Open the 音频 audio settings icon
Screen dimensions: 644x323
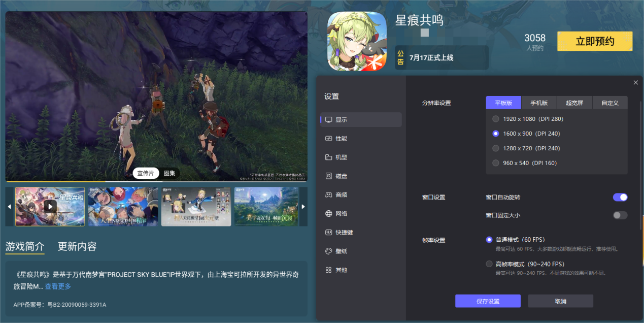click(329, 195)
